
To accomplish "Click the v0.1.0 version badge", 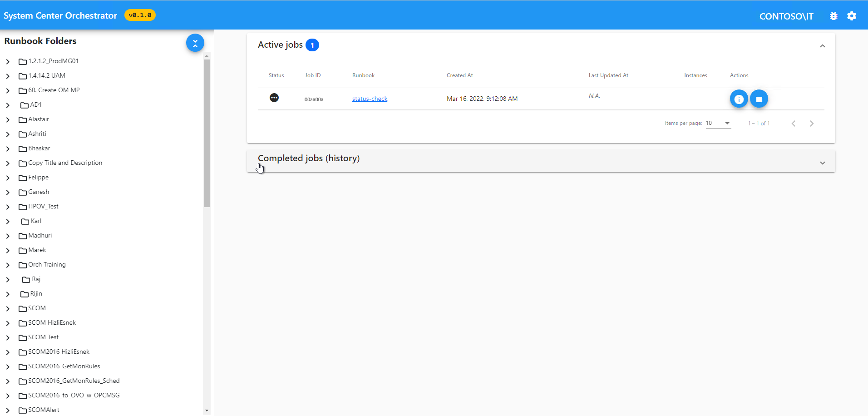I will coord(139,15).
